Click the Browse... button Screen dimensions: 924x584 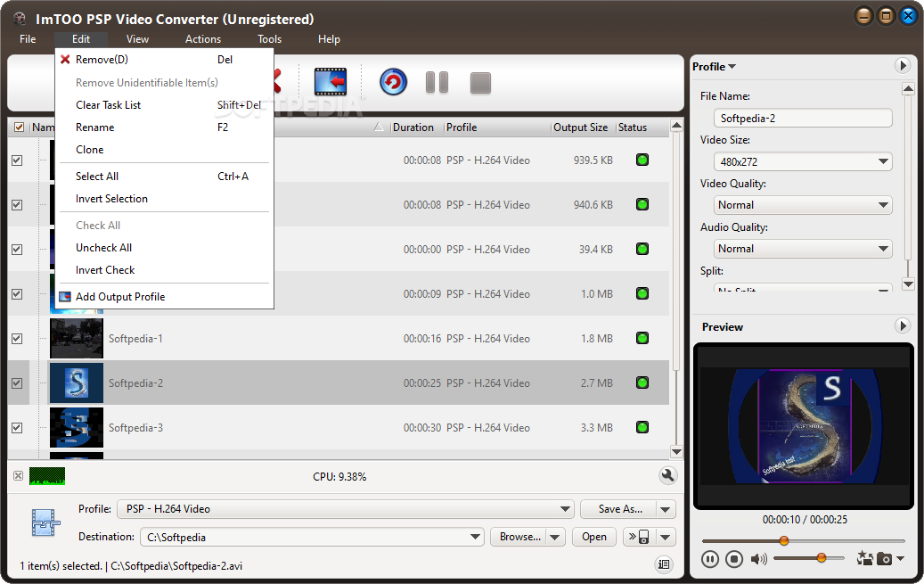pyautogui.click(x=519, y=537)
